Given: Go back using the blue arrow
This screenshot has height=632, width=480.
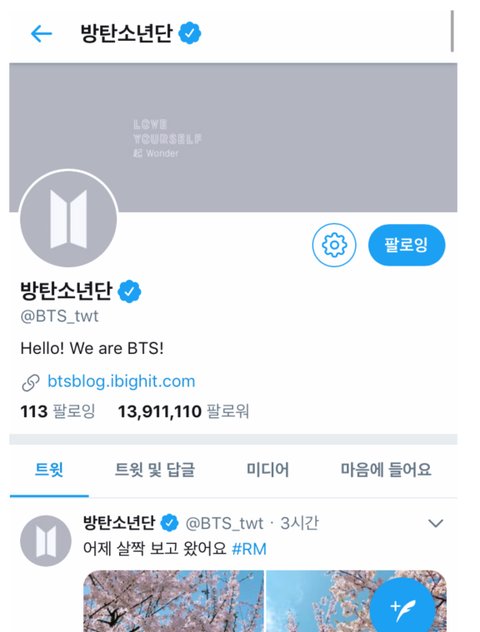Looking at the screenshot, I should point(42,33).
